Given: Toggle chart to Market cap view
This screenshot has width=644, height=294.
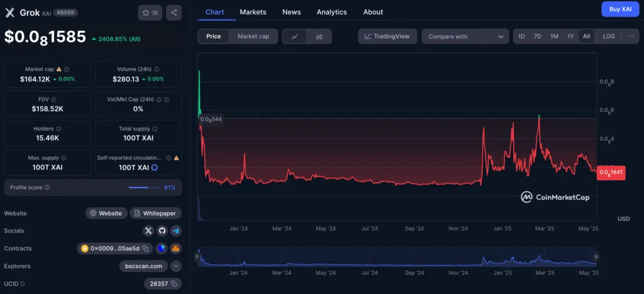Looking at the screenshot, I should pos(253,37).
